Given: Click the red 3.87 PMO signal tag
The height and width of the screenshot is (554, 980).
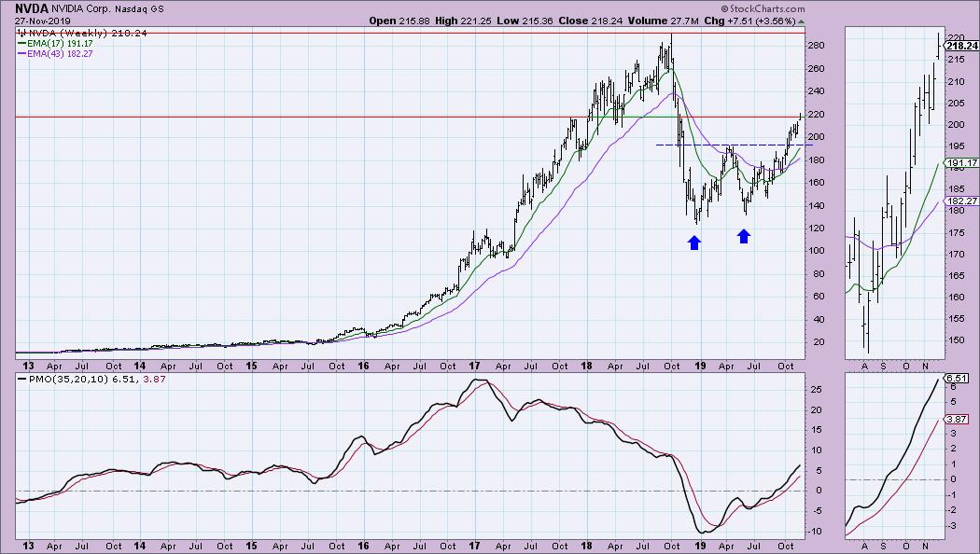Looking at the screenshot, I should (x=957, y=419).
